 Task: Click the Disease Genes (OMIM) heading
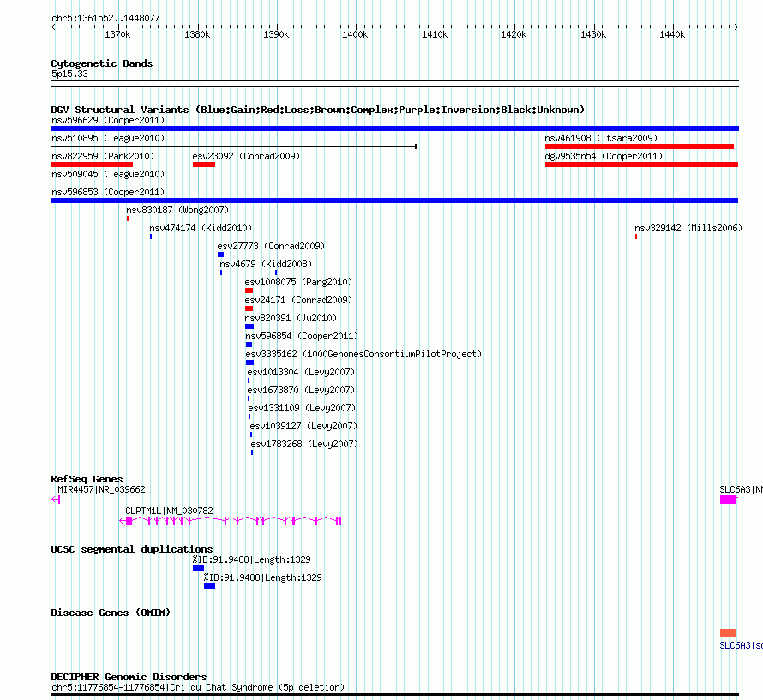111,613
